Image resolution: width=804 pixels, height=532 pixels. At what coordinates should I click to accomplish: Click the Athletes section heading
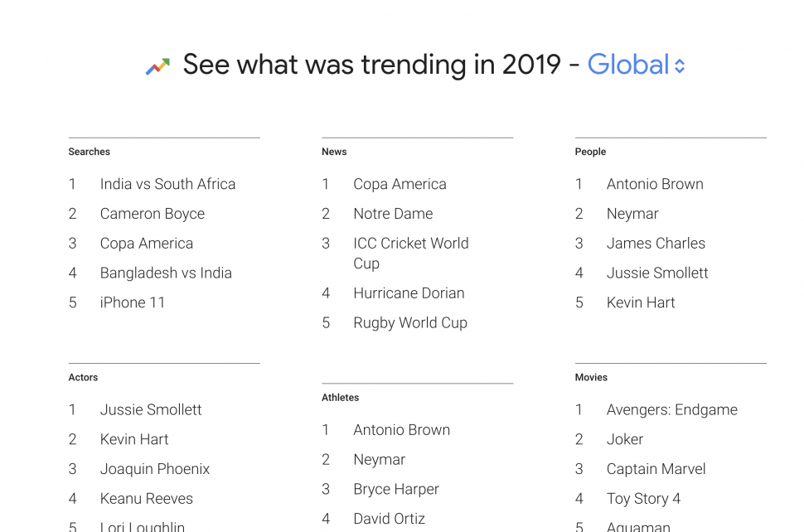point(340,398)
